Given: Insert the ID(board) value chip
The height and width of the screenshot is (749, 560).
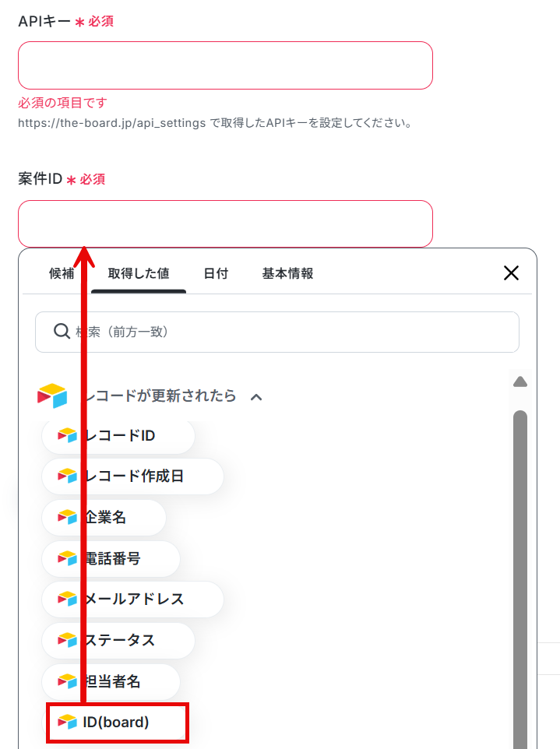Looking at the screenshot, I should click(x=117, y=723).
